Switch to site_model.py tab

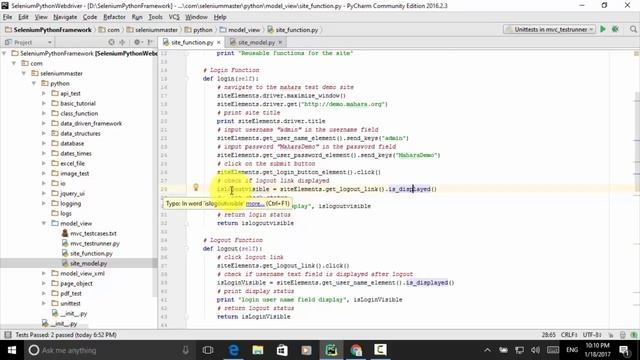256,42
